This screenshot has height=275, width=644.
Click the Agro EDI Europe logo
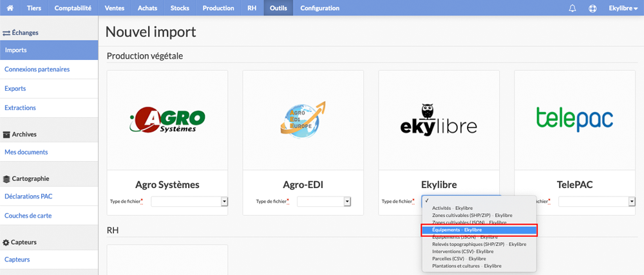[x=303, y=120]
